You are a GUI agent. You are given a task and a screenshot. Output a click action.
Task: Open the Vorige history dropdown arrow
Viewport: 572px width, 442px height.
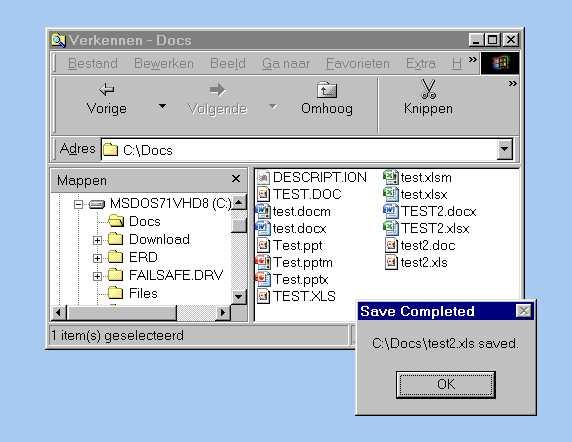(x=162, y=106)
